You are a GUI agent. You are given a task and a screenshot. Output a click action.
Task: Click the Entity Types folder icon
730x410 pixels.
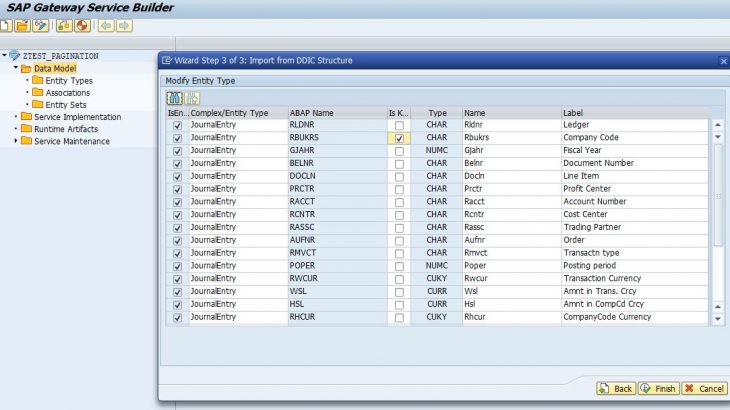click(38, 81)
